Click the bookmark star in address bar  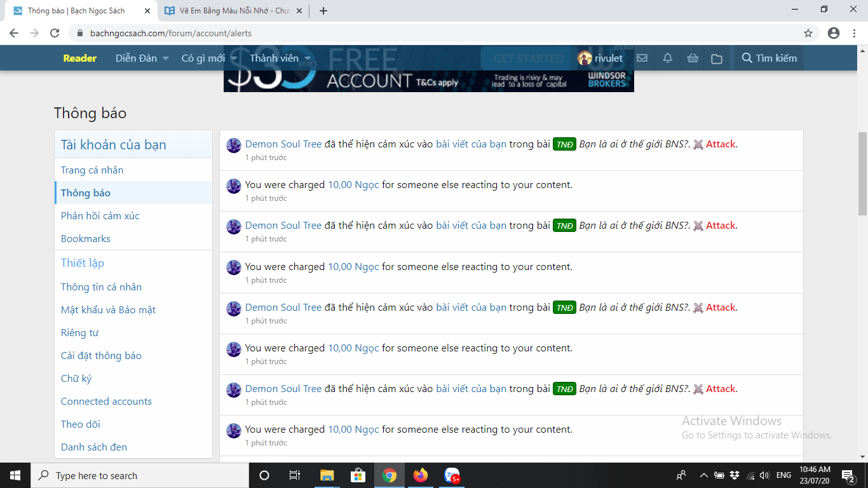tap(808, 33)
